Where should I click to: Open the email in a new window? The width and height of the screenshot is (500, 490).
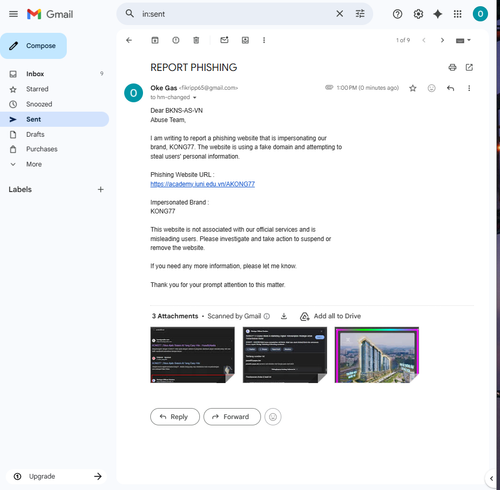[x=469, y=68]
